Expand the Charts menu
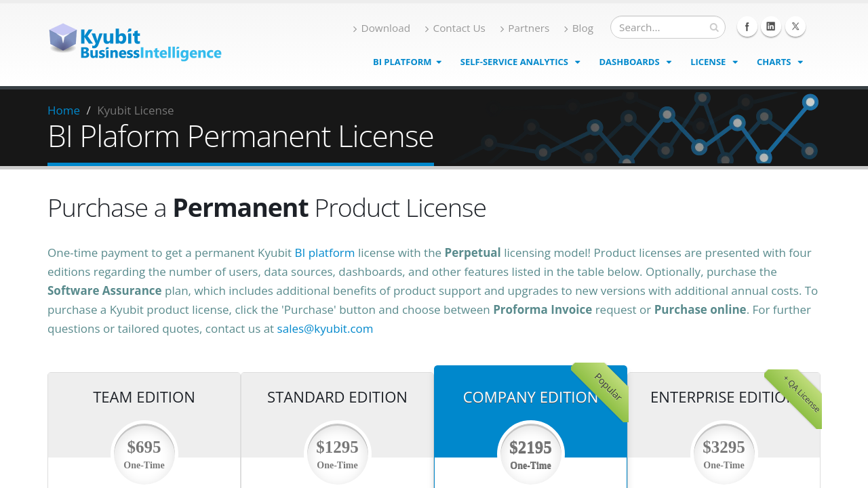This screenshot has width=868, height=488. (x=780, y=62)
